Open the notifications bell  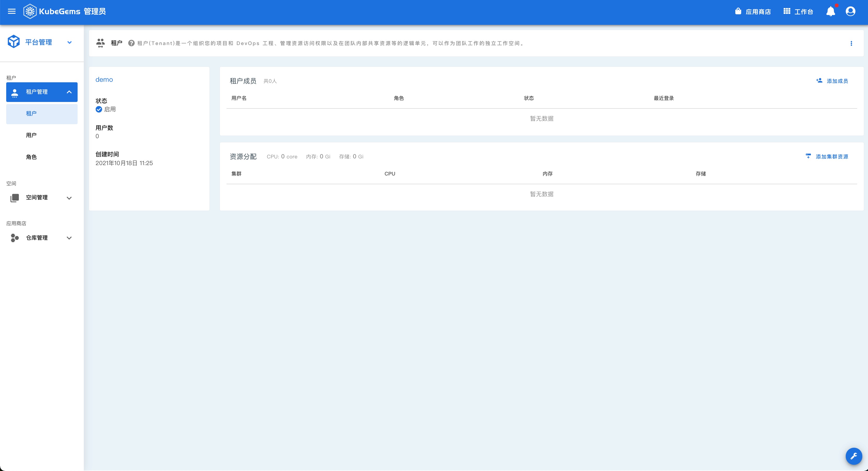point(830,11)
